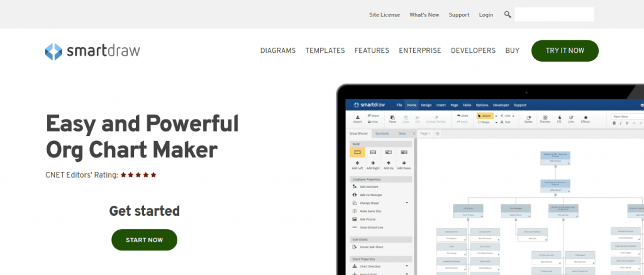Click the Create Sub-Chart icon
644x275 pixels.
point(355,247)
